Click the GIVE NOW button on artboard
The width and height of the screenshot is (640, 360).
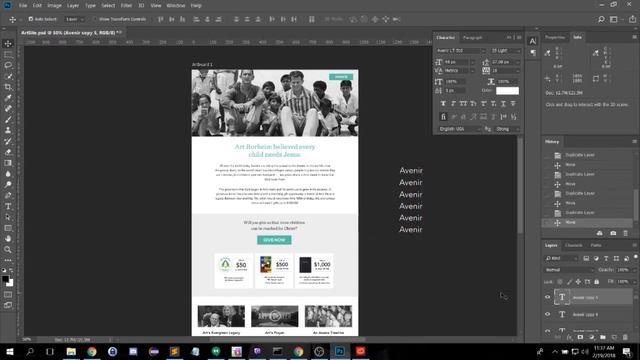(x=274, y=240)
